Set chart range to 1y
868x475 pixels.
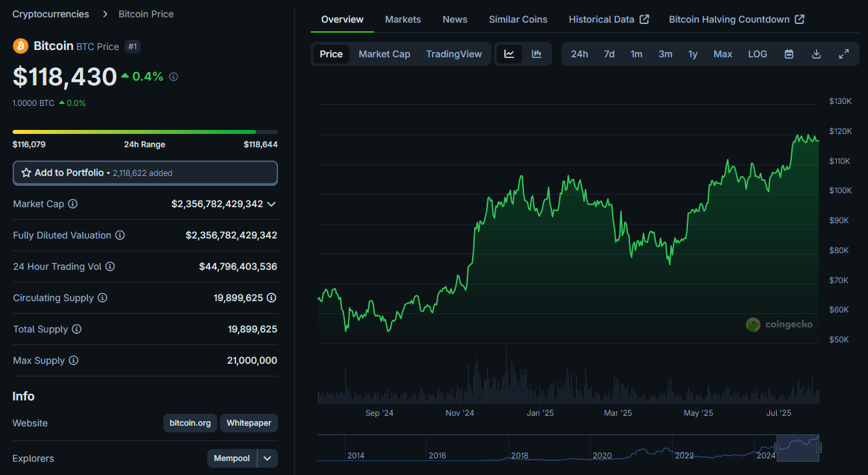693,54
